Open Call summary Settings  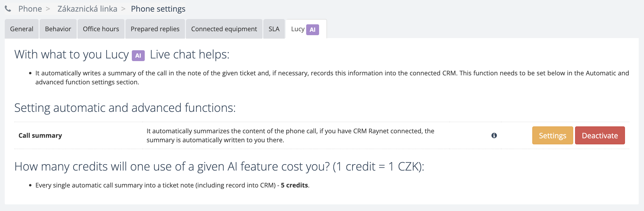tap(552, 135)
